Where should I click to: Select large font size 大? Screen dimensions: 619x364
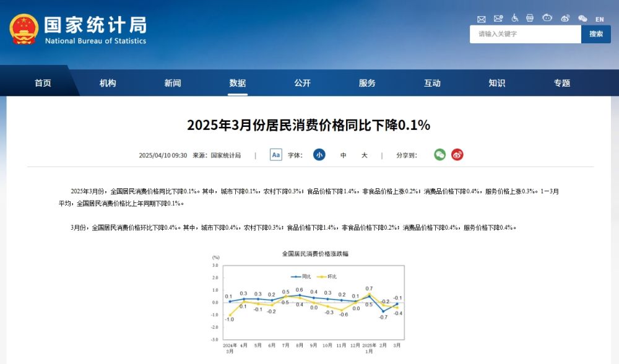[x=365, y=155]
